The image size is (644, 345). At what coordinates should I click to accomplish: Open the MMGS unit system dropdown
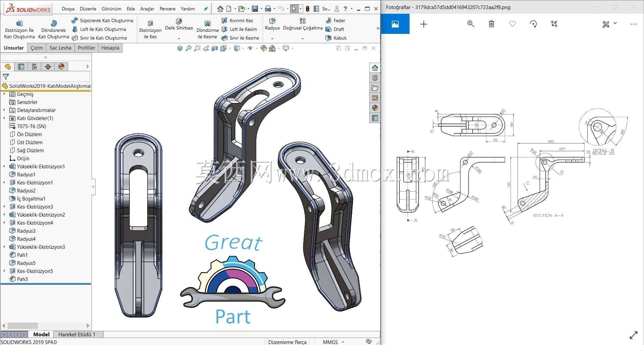point(343,342)
